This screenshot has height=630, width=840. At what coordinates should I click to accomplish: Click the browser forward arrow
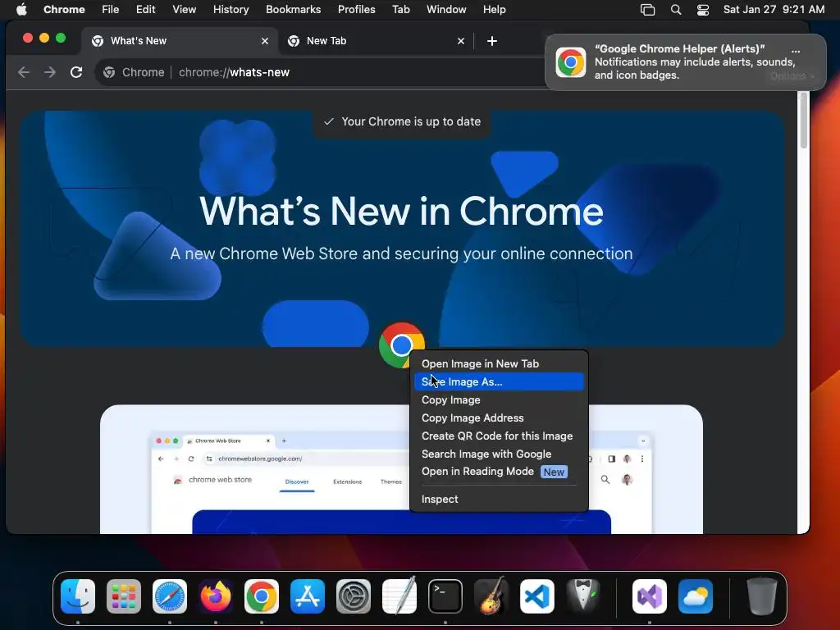click(50, 72)
